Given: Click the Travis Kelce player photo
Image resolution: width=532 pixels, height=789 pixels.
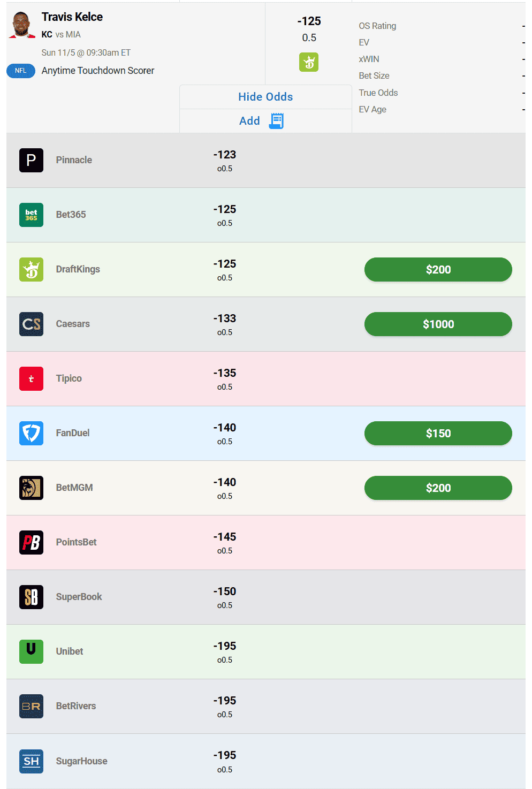Looking at the screenshot, I should click(21, 25).
